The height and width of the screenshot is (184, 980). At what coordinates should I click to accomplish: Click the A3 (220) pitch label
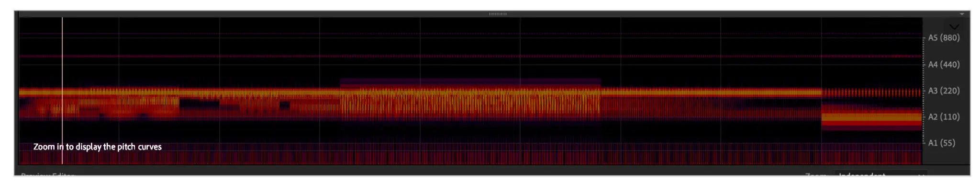(x=944, y=91)
